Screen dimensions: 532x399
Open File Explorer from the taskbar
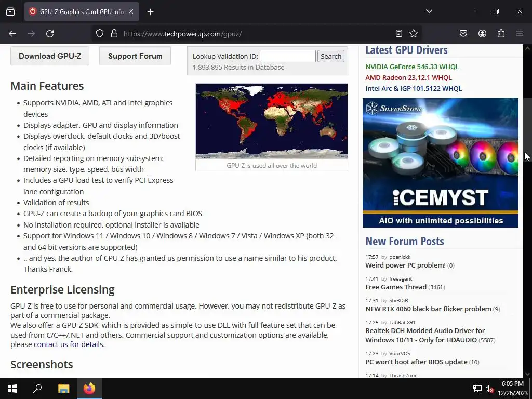[63, 389]
